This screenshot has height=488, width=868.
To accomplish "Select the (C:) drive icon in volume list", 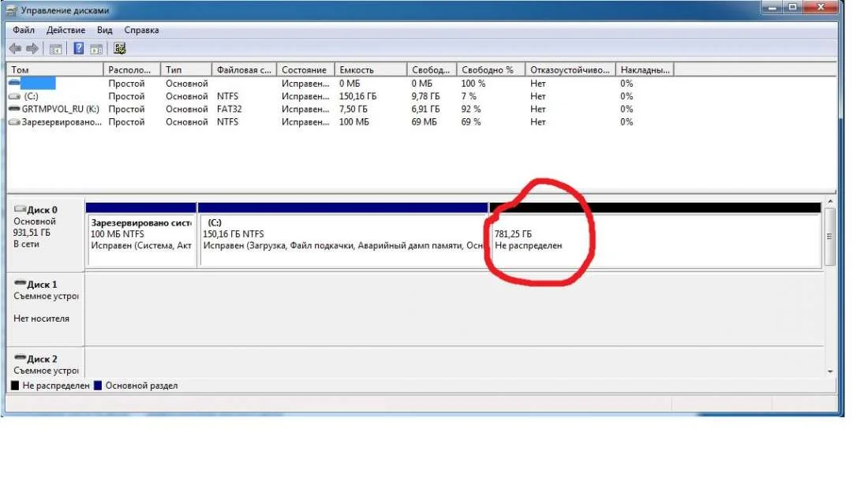I will tap(15, 96).
